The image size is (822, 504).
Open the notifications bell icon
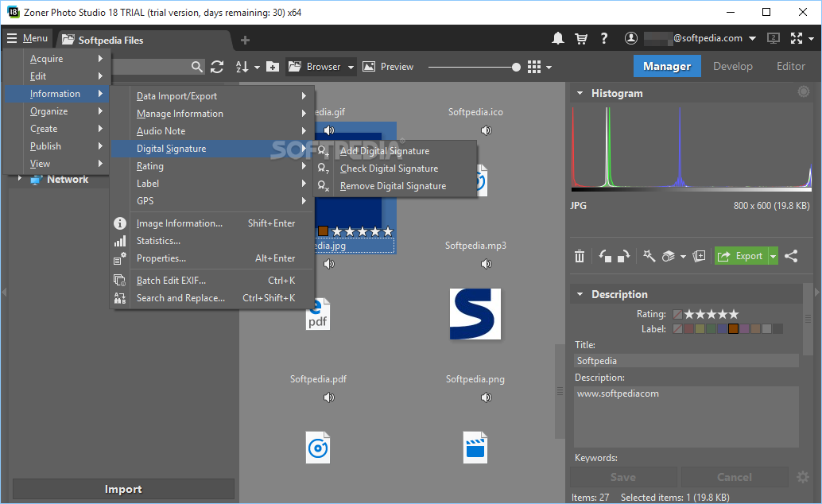click(558, 38)
